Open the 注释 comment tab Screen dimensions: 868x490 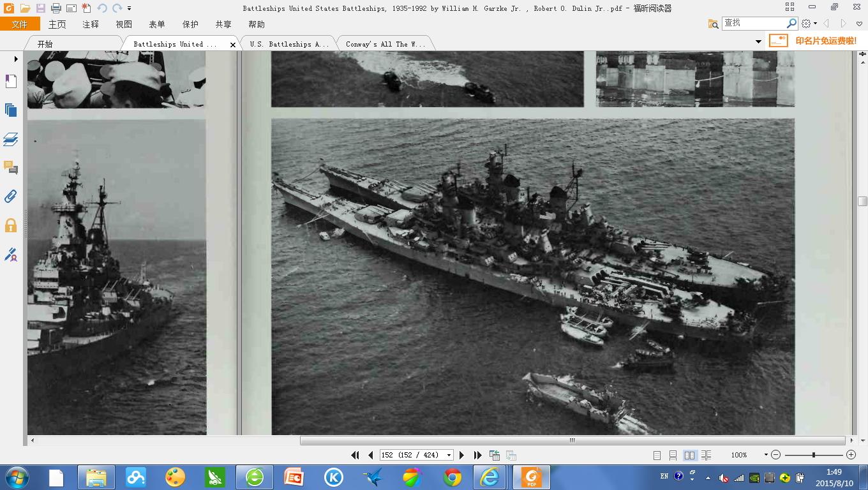pos(91,24)
